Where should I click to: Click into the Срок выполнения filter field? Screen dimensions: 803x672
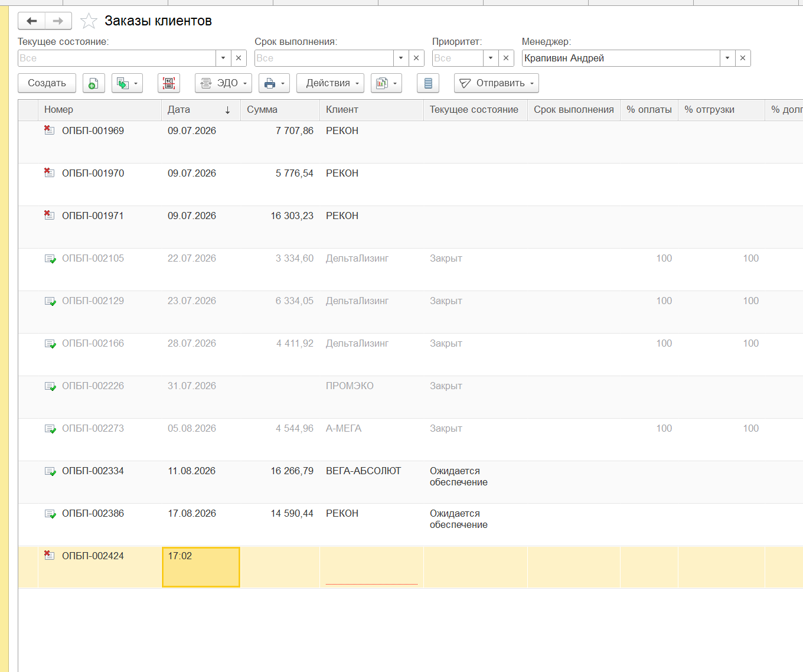click(x=324, y=58)
